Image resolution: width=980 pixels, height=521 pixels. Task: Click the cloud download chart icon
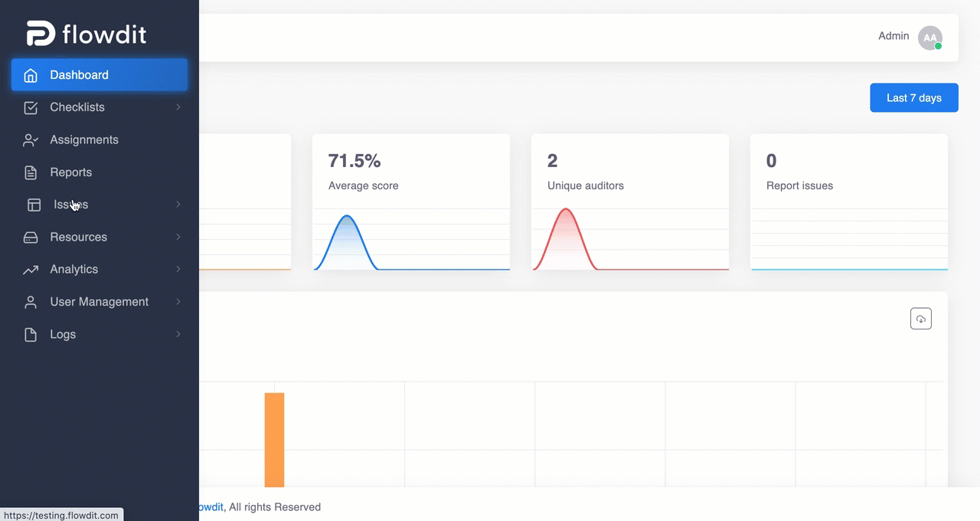(921, 319)
